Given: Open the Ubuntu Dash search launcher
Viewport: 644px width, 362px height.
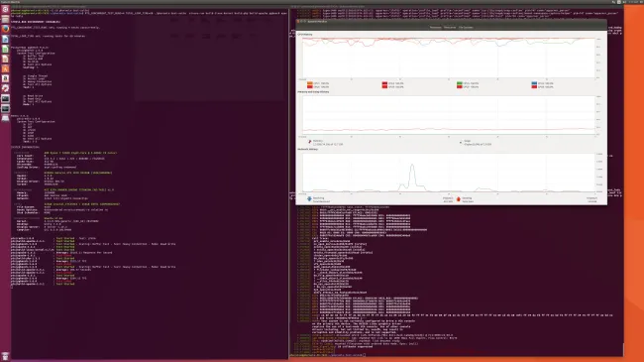Looking at the screenshot, I should pos(5,10).
